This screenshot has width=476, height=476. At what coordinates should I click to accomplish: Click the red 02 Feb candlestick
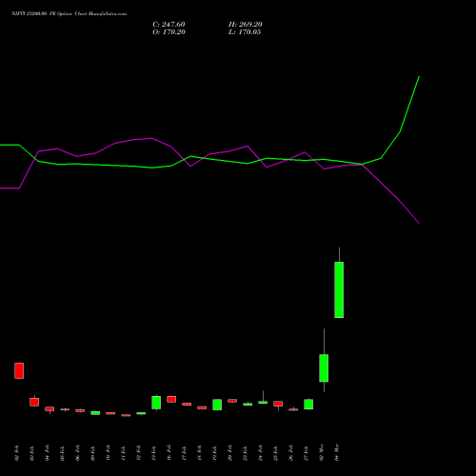click(x=19, y=370)
